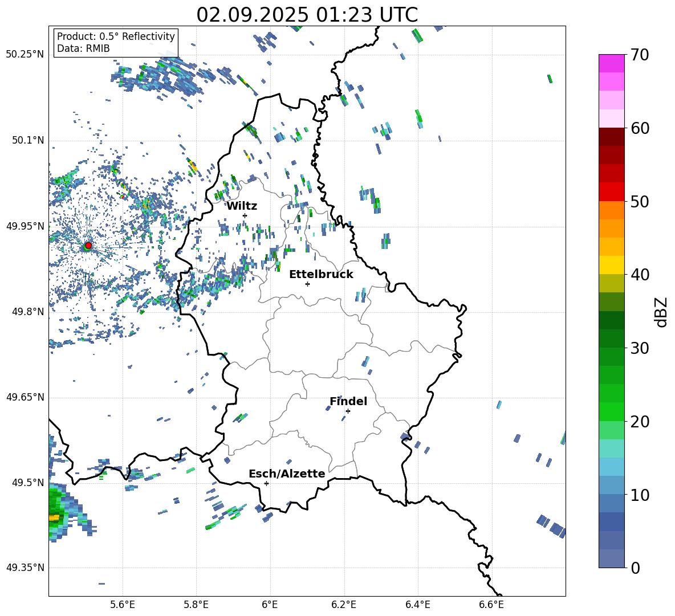Click the 60 tick label on colorbar

coord(639,128)
